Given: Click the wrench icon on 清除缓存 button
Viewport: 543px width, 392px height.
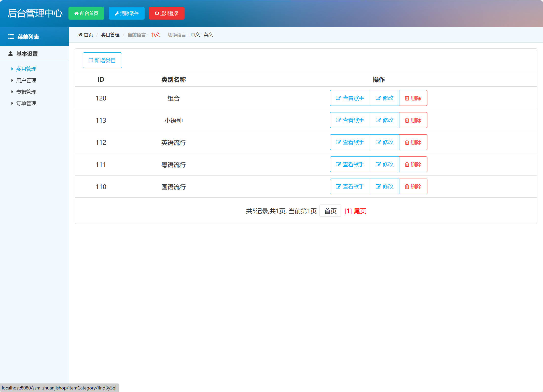Looking at the screenshot, I should pyautogui.click(x=117, y=13).
